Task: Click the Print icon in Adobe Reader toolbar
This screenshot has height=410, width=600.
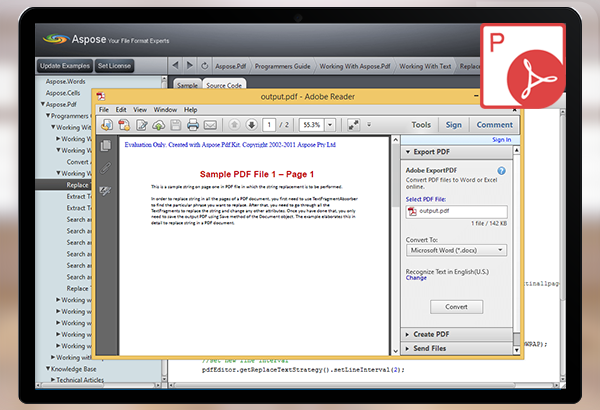Action: (193, 125)
